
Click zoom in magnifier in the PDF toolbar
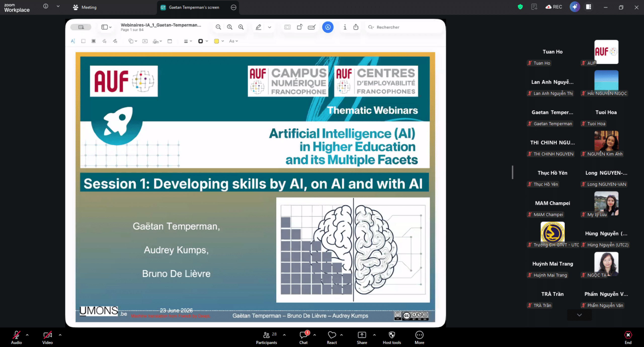241,27
